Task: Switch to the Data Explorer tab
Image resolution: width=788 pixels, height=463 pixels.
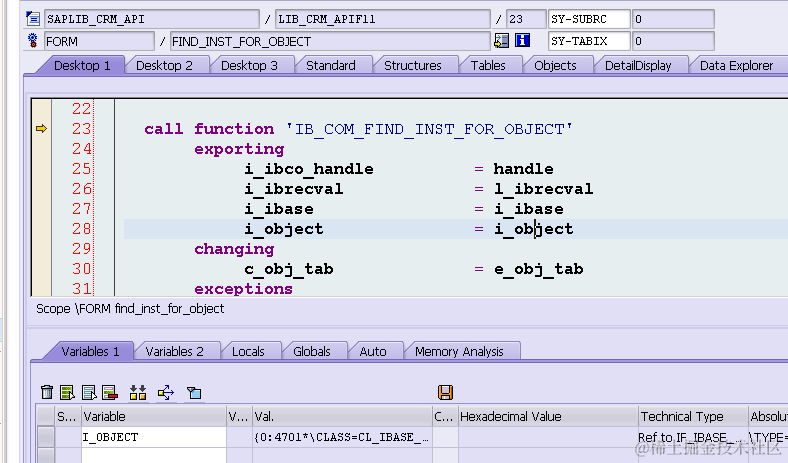Action: (x=736, y=65)
